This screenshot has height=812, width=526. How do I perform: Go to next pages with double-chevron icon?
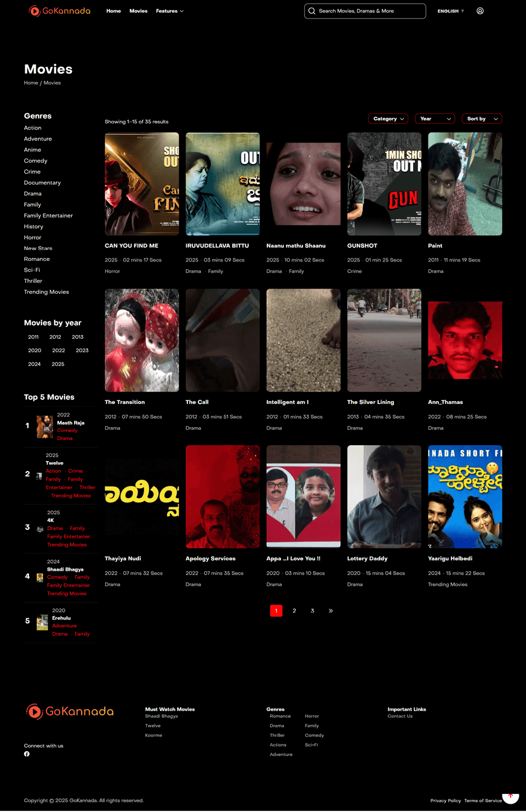pyautogui.click(x=330, y=611)
